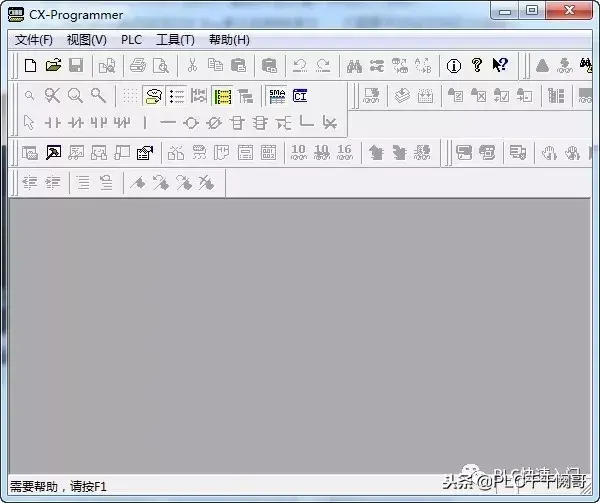
Task: Click the SMA mnemonics view icon
Action: [277, 96]
